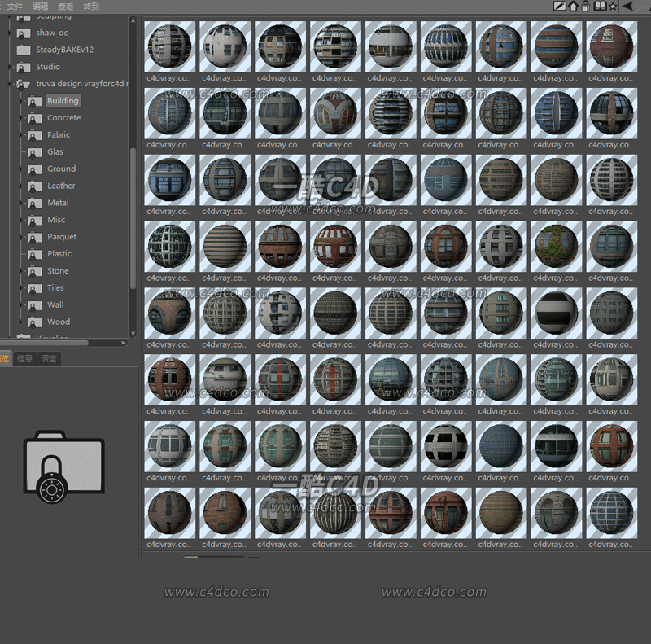Click the truva design open folder icon
Image resolution: width=651 pixels, height=644 pixels.
24,85
